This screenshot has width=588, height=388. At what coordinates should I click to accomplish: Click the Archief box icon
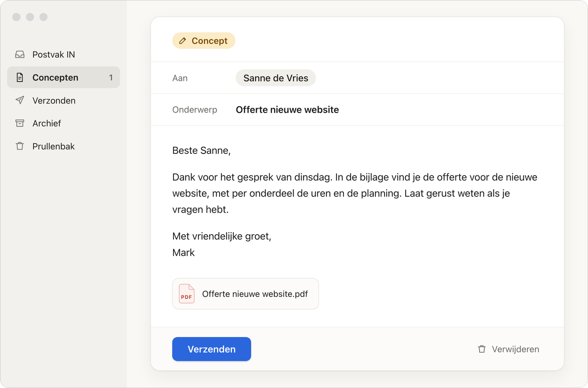click(x=20, y=123)
